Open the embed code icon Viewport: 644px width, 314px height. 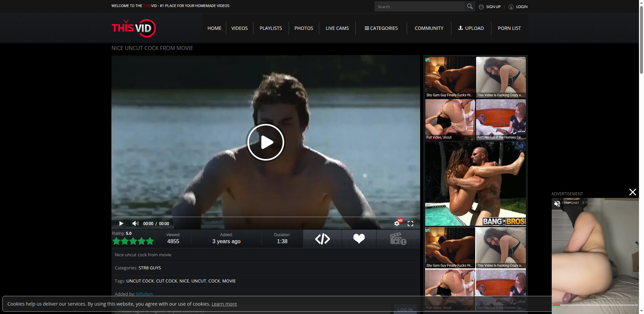(x=323, y=239)
